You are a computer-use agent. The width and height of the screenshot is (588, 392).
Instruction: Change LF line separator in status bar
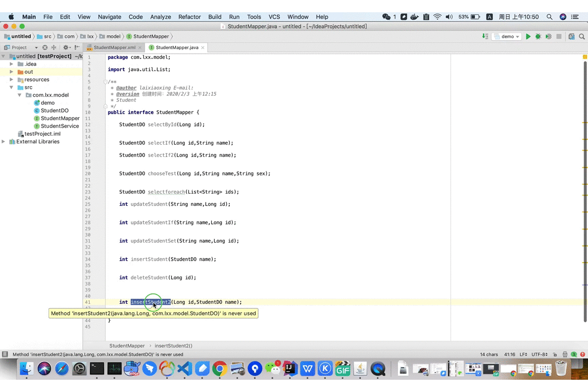click(523, 354)
